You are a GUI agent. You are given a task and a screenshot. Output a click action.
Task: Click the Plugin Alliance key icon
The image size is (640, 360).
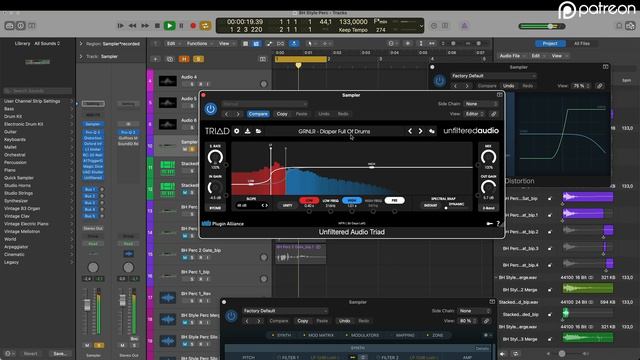tap(489, 223)
